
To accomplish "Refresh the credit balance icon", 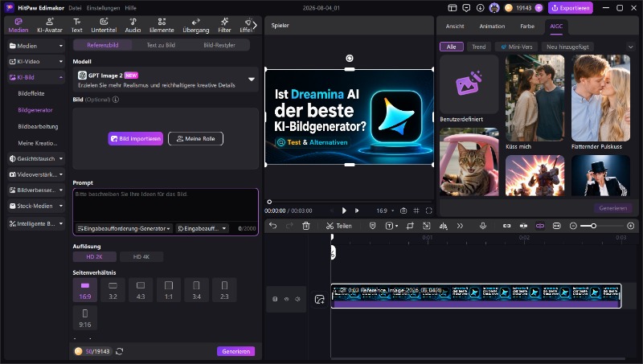I will 119,351.
